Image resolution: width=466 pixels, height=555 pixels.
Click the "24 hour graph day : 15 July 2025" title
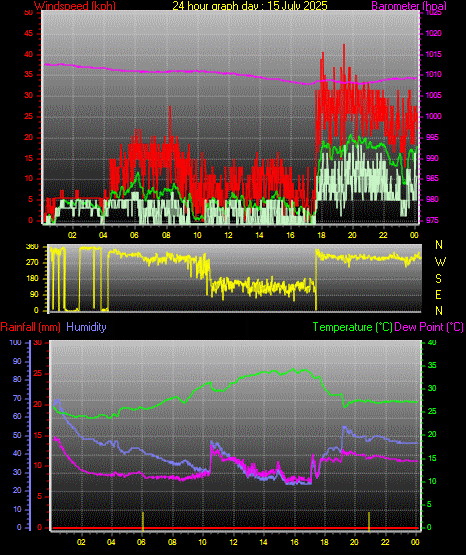(x=250, y=6)
